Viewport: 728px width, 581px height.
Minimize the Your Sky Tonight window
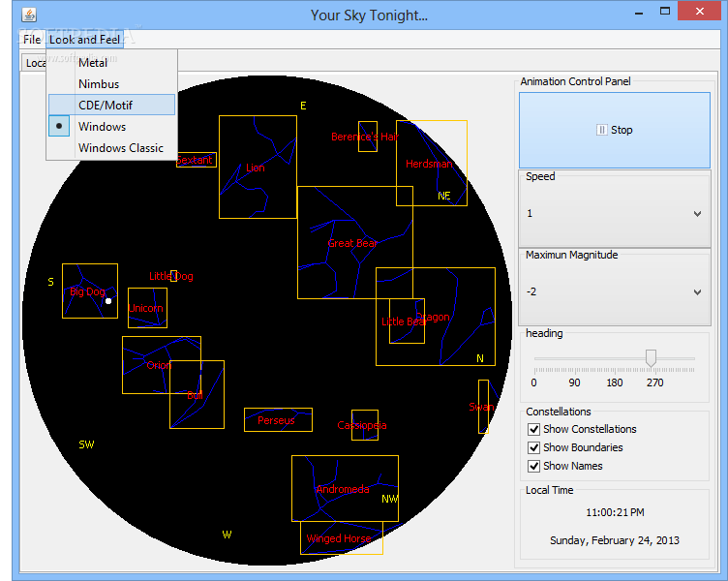coord(639,12)
